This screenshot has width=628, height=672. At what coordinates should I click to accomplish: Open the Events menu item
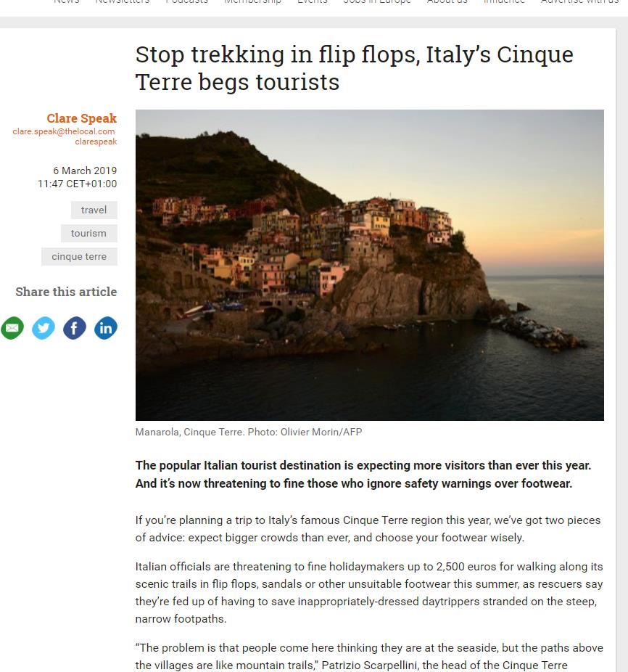313,1
